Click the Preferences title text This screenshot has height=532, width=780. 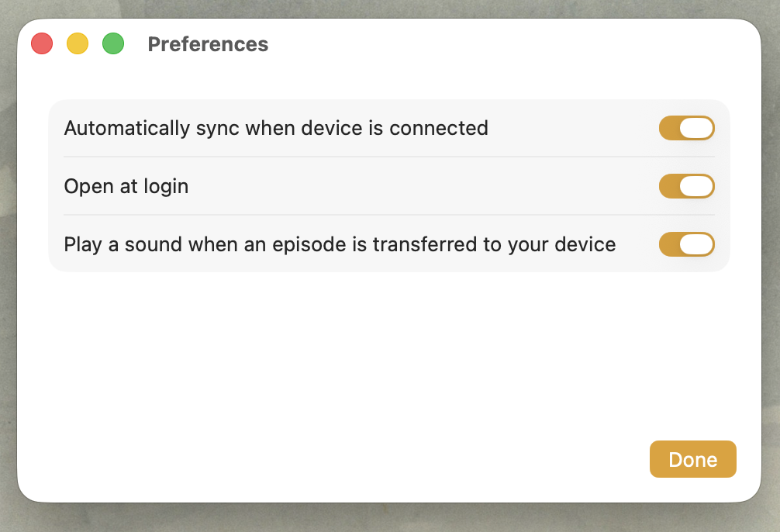point(208,44)
